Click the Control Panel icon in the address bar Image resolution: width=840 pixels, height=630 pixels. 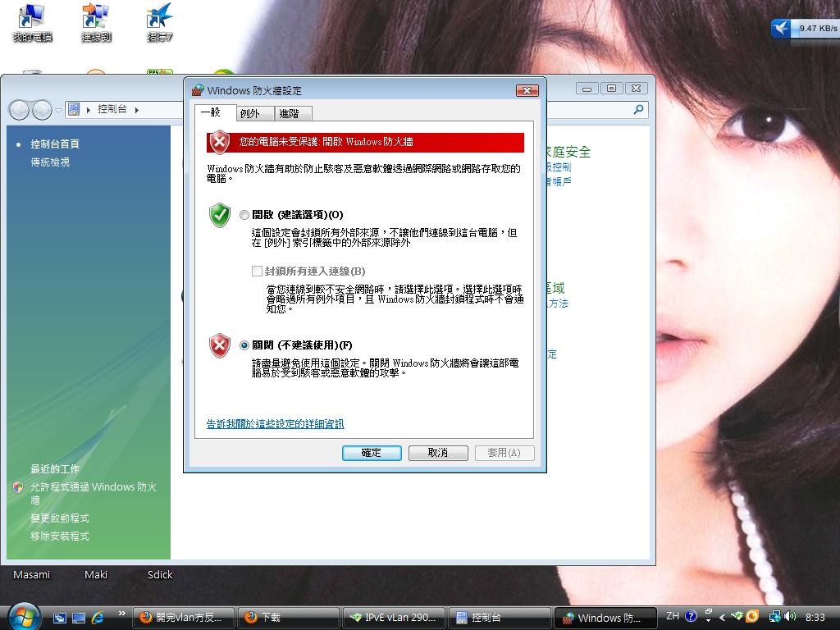click(x=74, y=109)
